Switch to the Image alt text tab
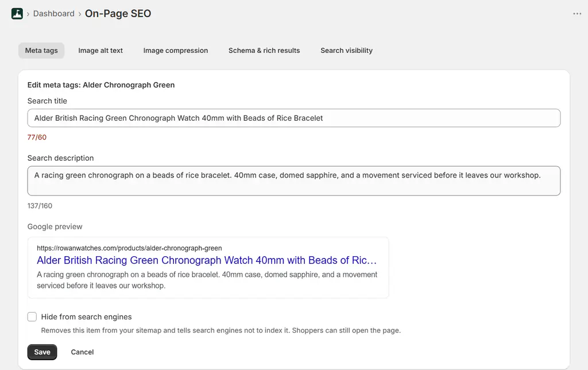This screenshot has height=370, width=588. click(100, 51)
